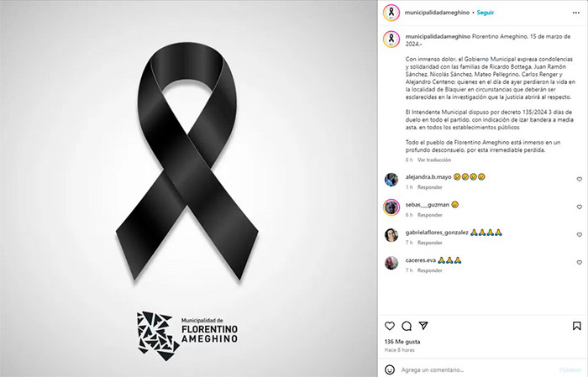Viewport: 588px width, 377px height.
Task: Open the three-dot more options menu
Action: 576,13
